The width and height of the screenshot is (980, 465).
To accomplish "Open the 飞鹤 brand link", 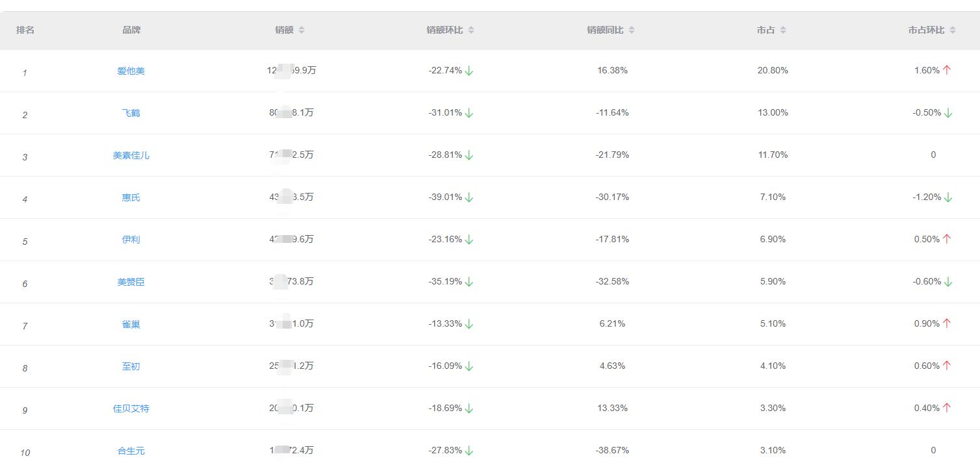I will click(x=131, y=113).
